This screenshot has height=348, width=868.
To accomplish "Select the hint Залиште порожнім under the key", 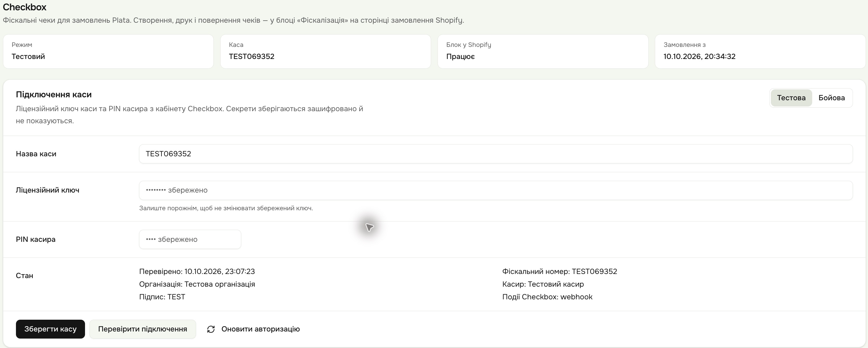I will click(226, 208).
